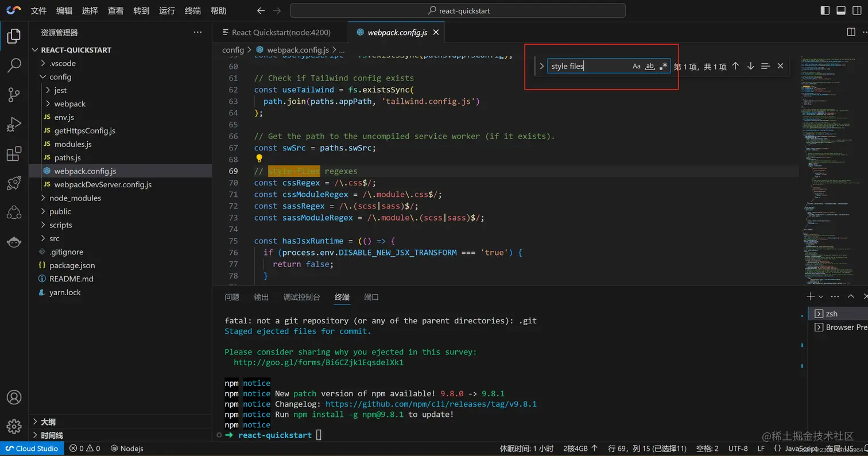Click errors and warnings count in status bar
Viewport: 868px width, 456px height.
85,449
